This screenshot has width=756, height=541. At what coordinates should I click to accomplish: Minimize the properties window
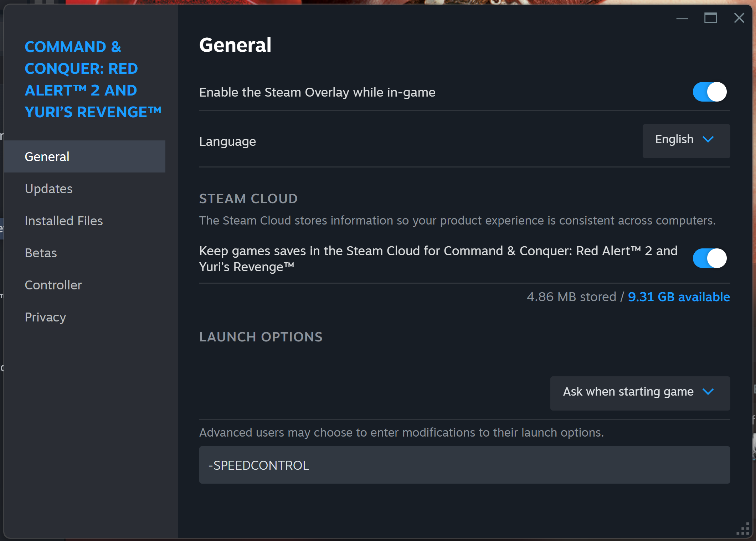point(682,18)
